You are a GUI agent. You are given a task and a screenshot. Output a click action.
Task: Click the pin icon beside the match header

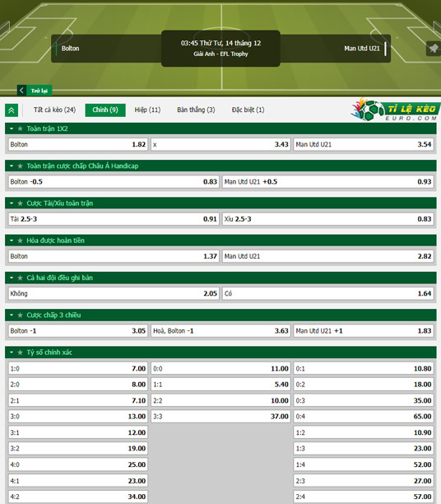coord(433,49)
